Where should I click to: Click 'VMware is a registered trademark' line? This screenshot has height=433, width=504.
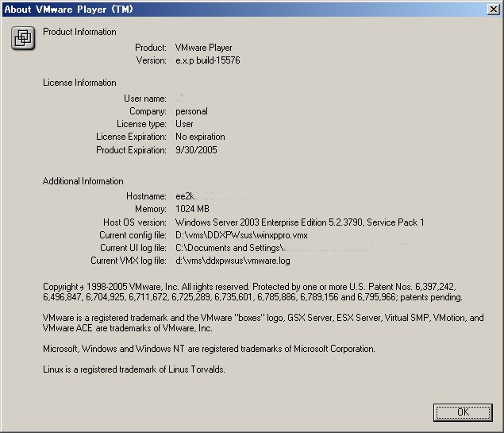(x=264, y=318)
